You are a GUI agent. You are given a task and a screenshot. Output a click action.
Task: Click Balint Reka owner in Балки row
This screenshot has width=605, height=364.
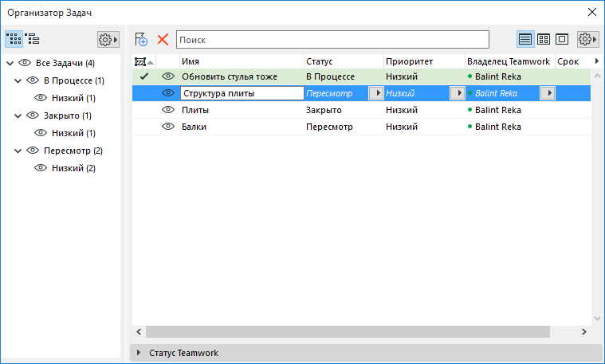tap(497, 127)
